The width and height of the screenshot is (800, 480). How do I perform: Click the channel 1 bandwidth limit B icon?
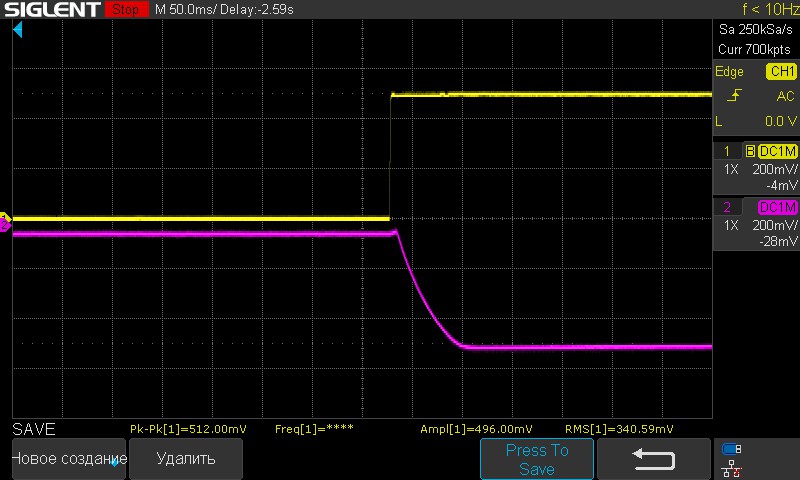click(750, 151)
